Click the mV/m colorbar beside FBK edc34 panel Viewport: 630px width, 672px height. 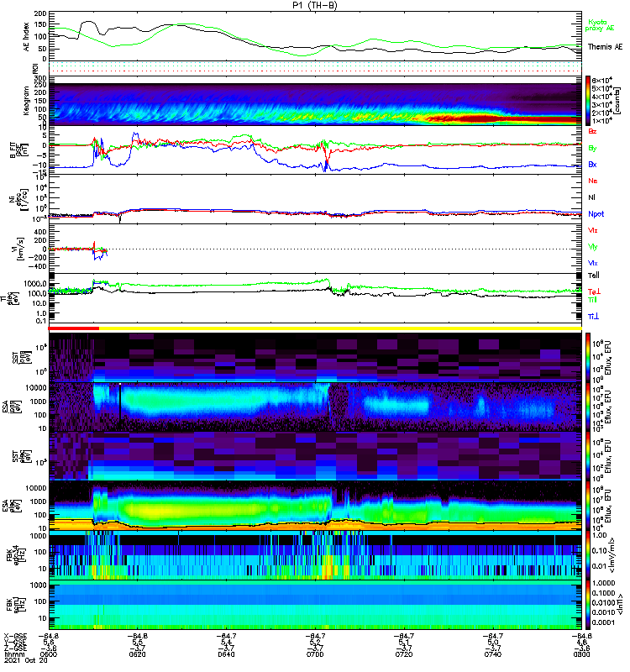[x=588, y=555]
